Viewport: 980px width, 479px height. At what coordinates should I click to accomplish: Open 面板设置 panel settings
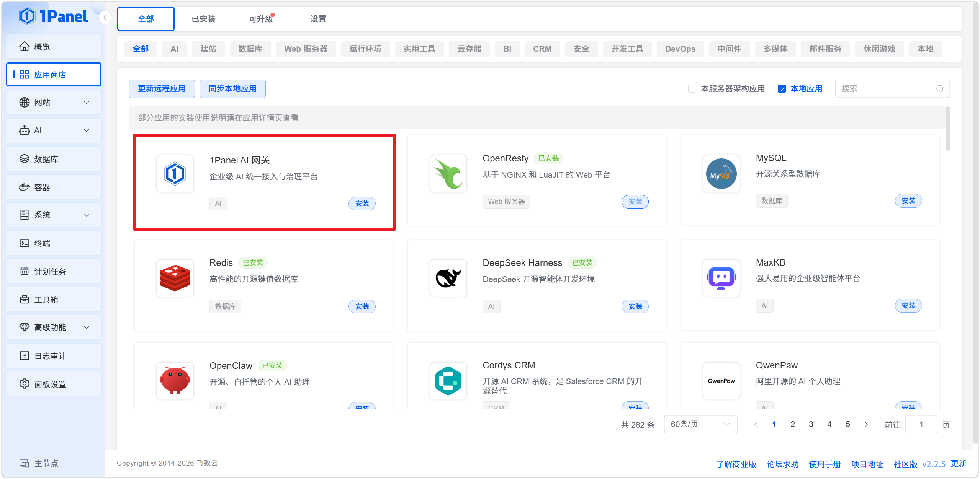[x=54, y=384]
